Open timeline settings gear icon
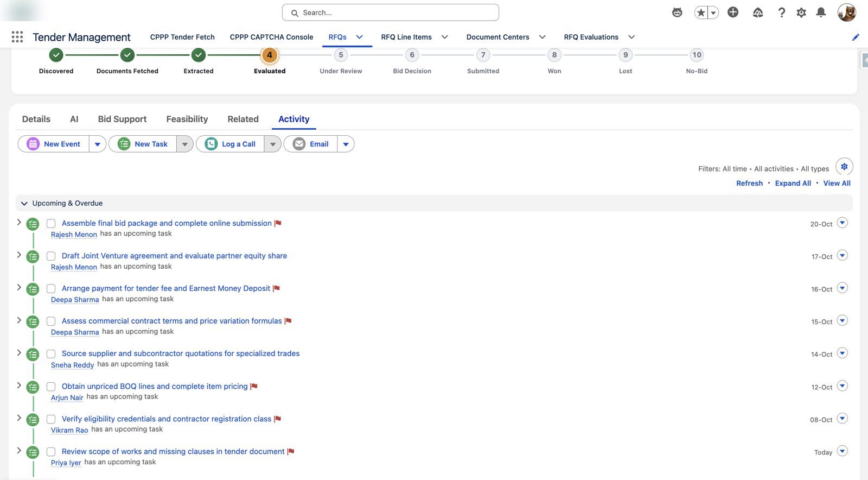The width and height of the screenshot is (868, 480). (844, 167)
